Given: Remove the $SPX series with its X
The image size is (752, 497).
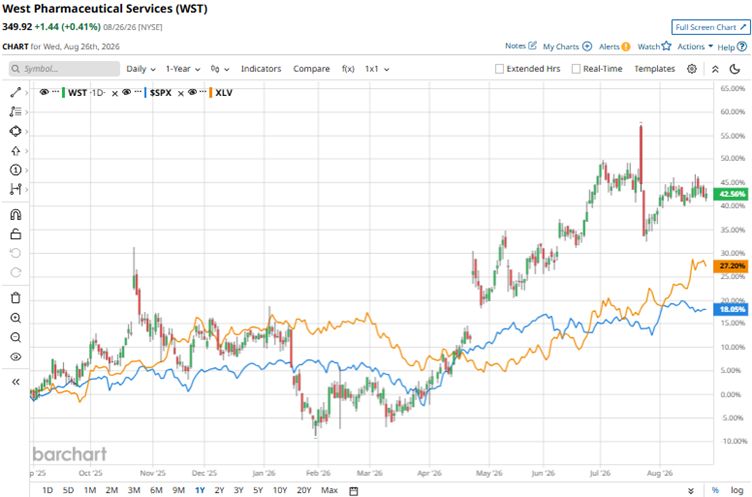Looking at the screenshot, I should coord(180,93).
